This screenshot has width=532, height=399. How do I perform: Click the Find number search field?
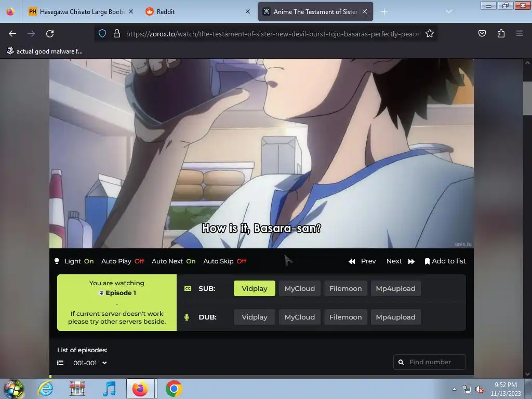coord(430,362)
